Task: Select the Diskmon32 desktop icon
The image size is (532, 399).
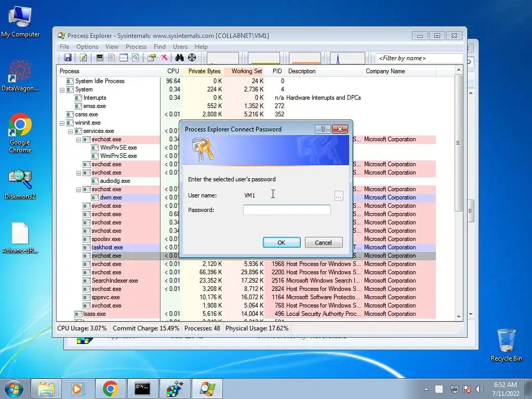Action: 20,184
